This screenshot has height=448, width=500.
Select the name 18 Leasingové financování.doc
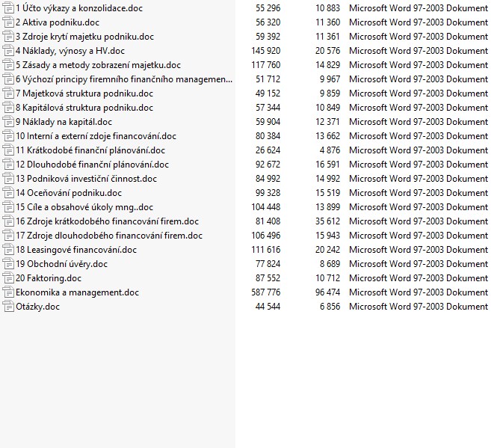(76, 250)
